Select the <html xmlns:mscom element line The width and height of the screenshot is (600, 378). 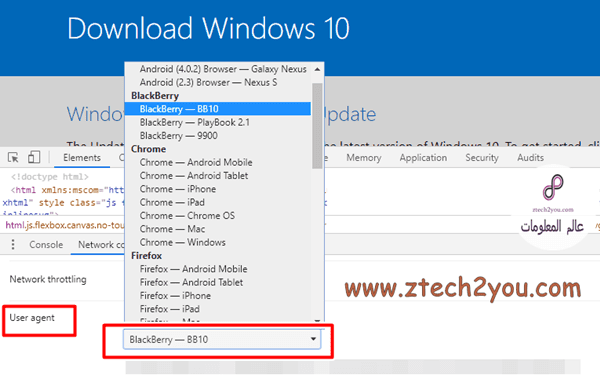click(x=67, y=190)
